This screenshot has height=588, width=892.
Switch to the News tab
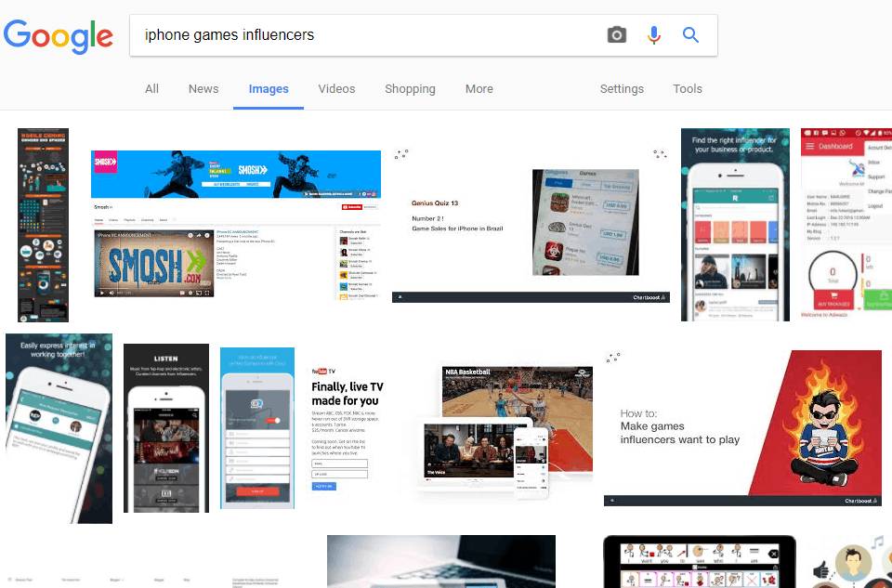203,89
